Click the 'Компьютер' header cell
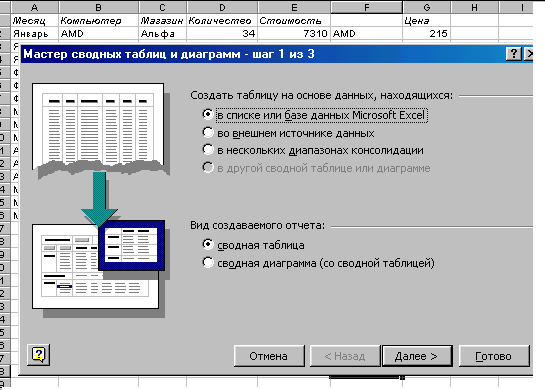 (x=98, y=21)
